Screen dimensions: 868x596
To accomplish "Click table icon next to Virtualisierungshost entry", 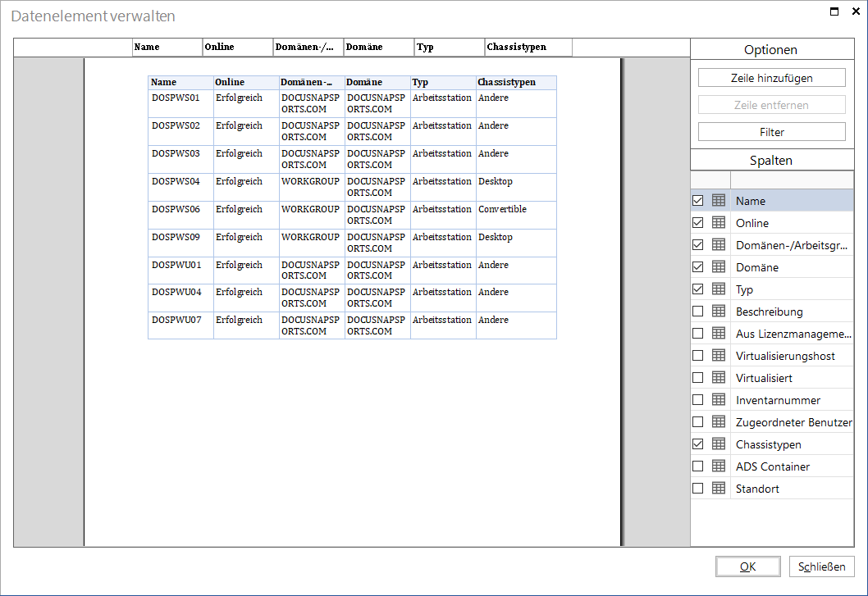I will (x=718, y=355).
